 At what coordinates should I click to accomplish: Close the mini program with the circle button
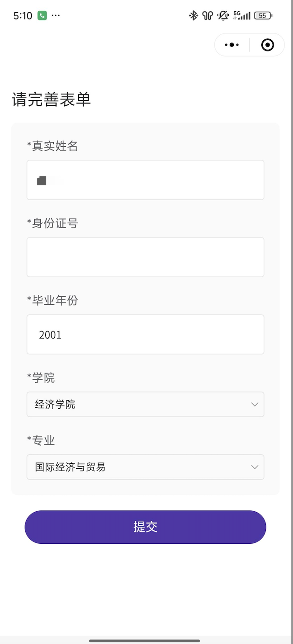267,45
